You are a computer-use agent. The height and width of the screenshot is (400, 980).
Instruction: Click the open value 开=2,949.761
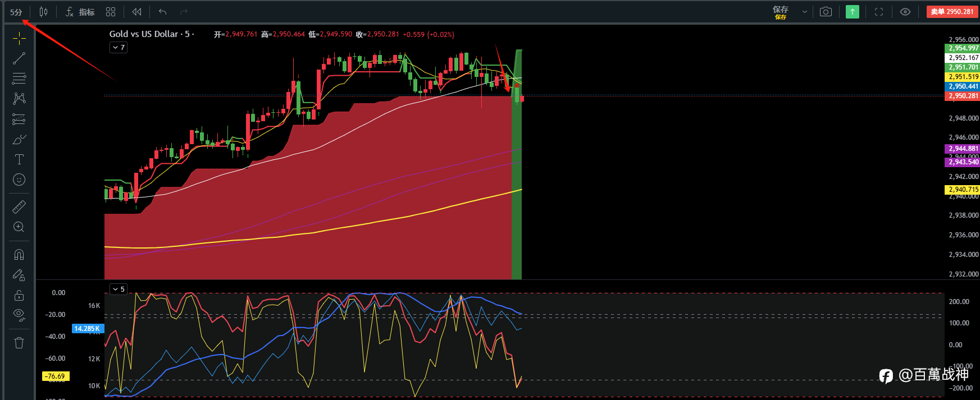click(x=236, y=34)
